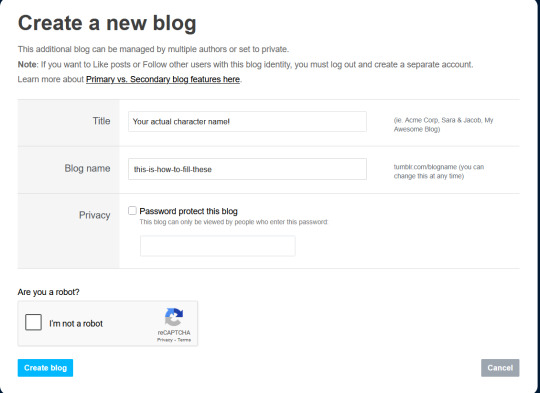Click the Password protect this blog label
The image size is (540, 393).
click(x=188, y=211)
